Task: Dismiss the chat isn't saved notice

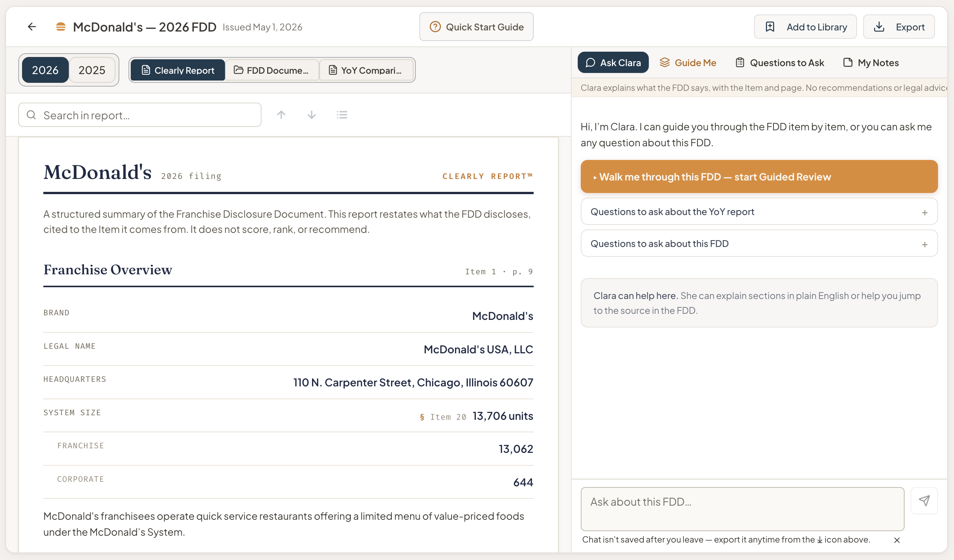Action: [x=897, y=540]
